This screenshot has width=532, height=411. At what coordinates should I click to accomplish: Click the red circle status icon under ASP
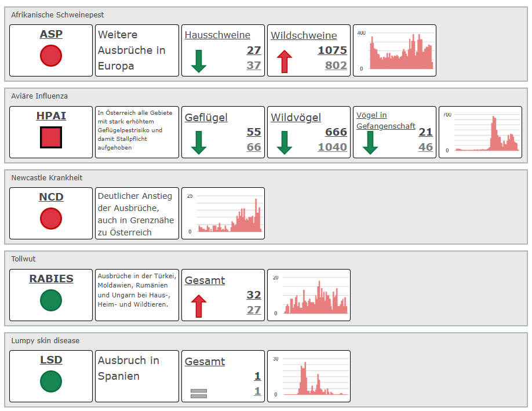pyautogui.click(x=51, y=56)
